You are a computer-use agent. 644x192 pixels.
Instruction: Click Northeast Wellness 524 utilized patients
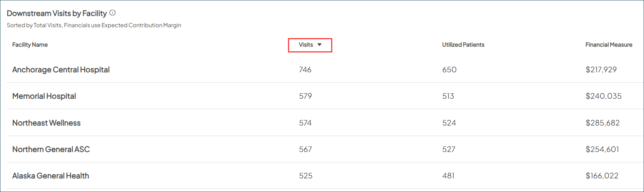[449, 123]
